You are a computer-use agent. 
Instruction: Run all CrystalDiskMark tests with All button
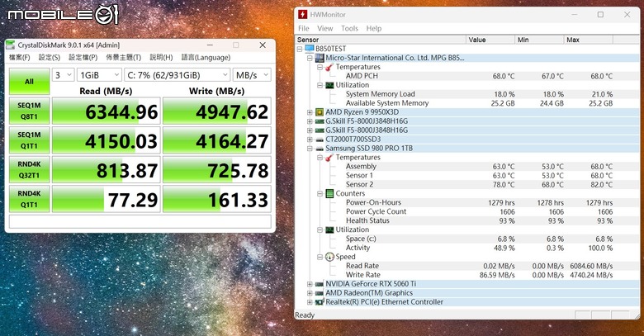coord(29,82)
